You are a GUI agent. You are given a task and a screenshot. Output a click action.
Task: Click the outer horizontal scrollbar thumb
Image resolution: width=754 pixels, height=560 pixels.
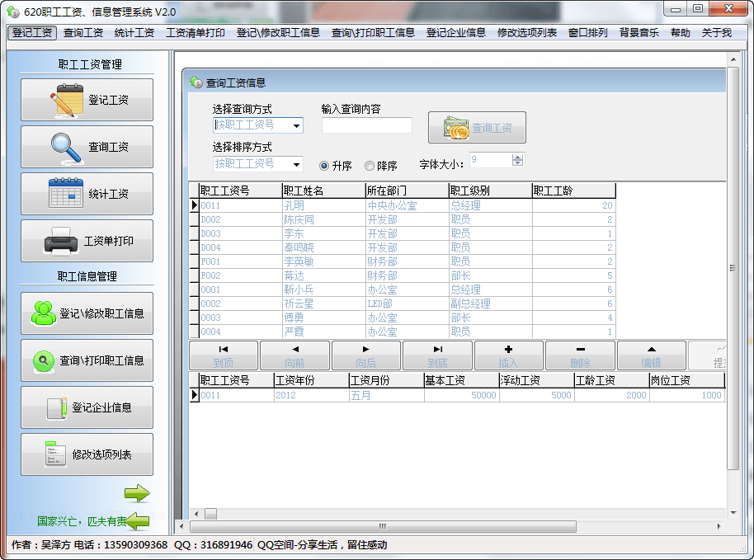point(383,526)
